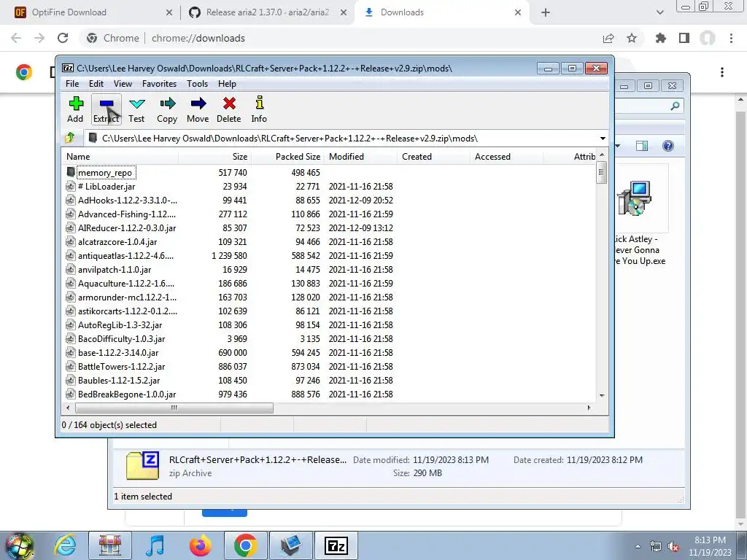This screenshot has width=747, height=560.
Task: Sort by Packed Size column header
Action: click(x=287, y=157)
